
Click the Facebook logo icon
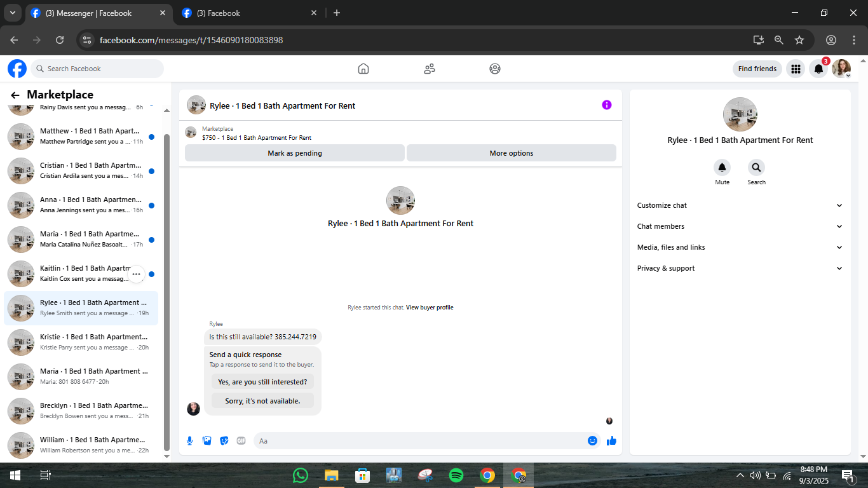coord(17,69)
